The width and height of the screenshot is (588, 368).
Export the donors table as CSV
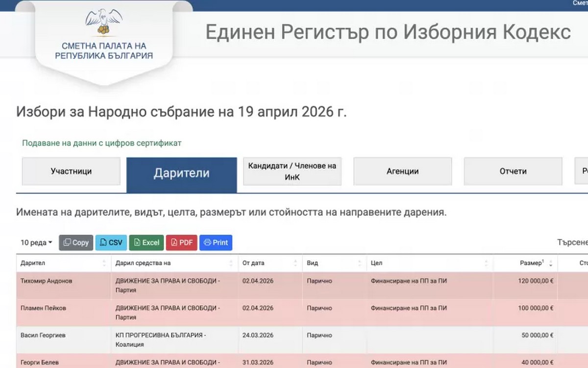coord(111,242)
